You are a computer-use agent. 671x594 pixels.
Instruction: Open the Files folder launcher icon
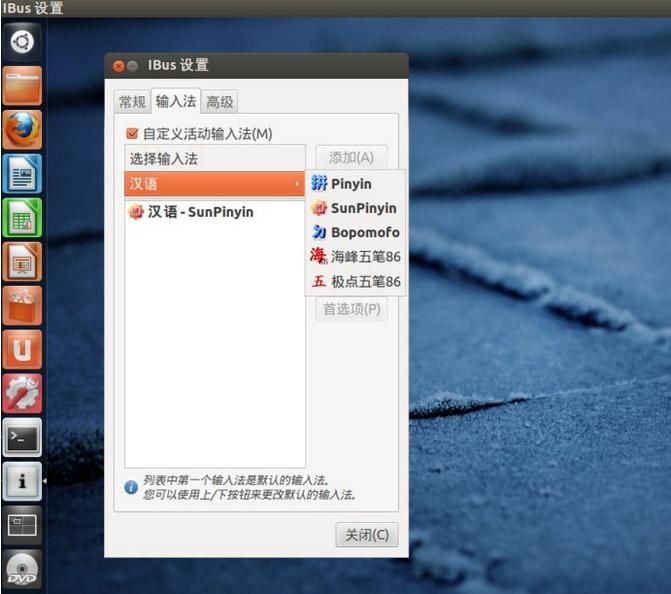22,86
